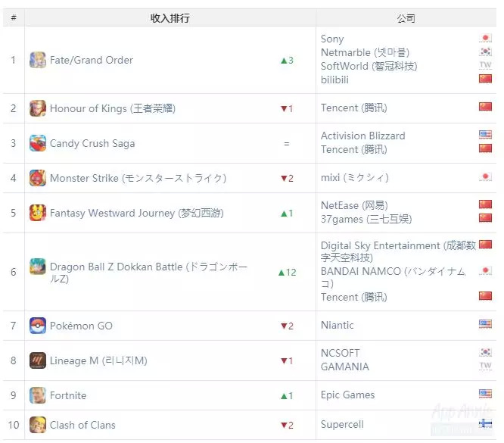Open the Fortnite game title link

coord(68,395)
